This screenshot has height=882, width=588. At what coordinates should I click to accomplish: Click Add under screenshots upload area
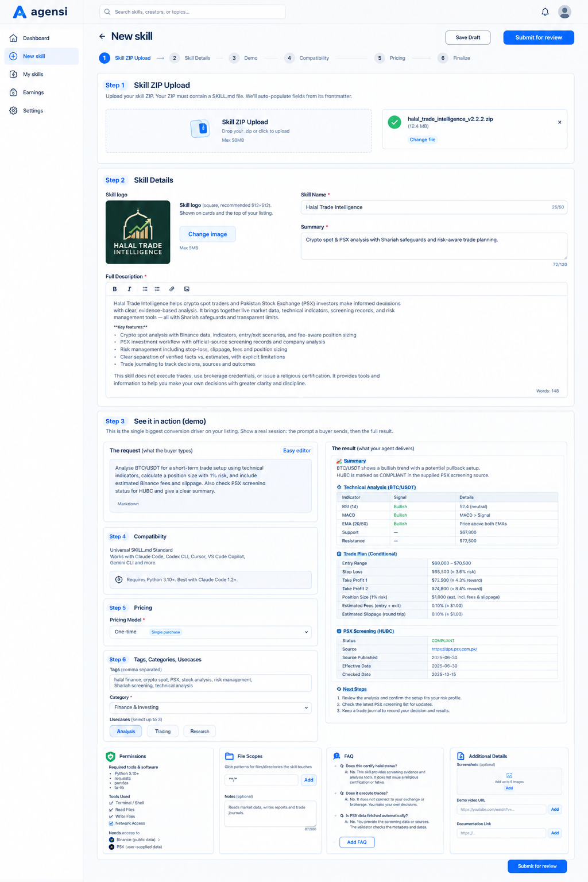pos(509,788)
